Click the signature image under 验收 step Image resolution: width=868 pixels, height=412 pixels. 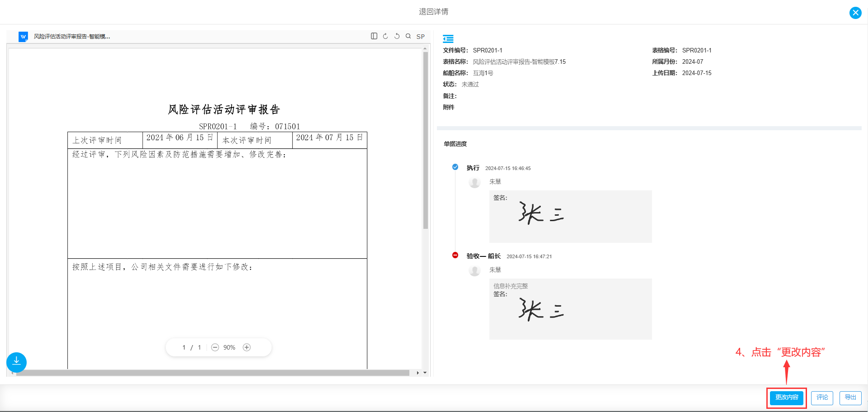(x=541, y=309)
